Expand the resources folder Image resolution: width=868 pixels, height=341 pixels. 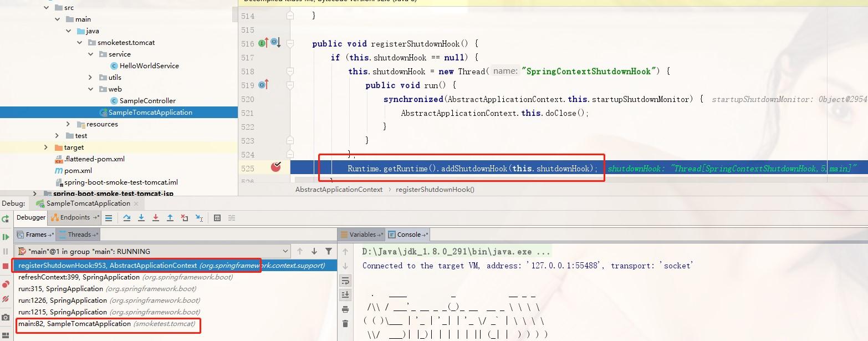[x=68, y=124]
